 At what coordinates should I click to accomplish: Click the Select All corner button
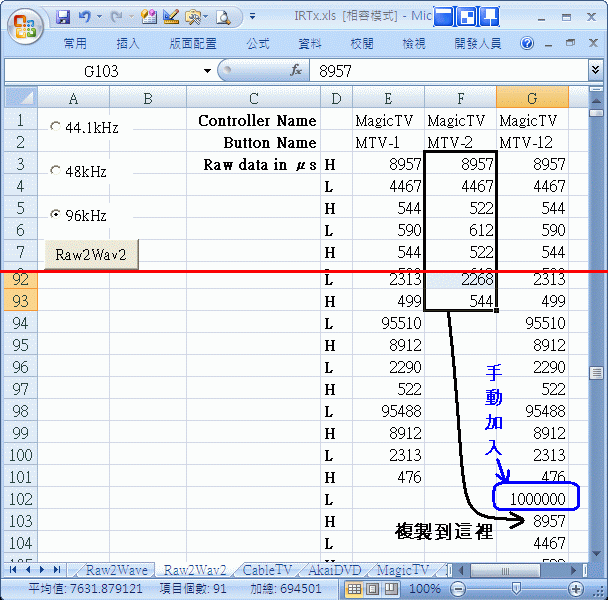coord(21,97)
